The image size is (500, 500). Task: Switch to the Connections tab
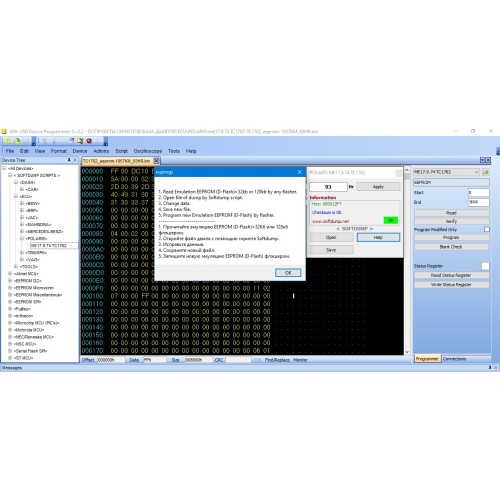tap(454, 359)
